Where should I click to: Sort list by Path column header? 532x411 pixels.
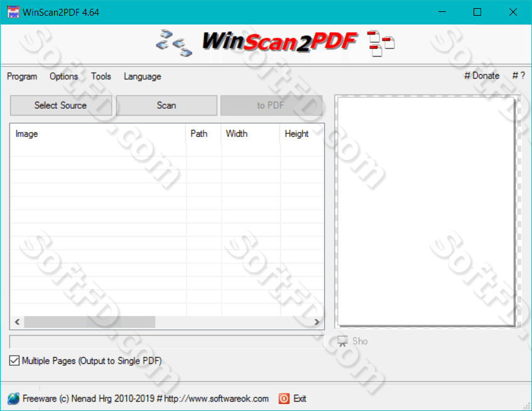coord(204,134)
